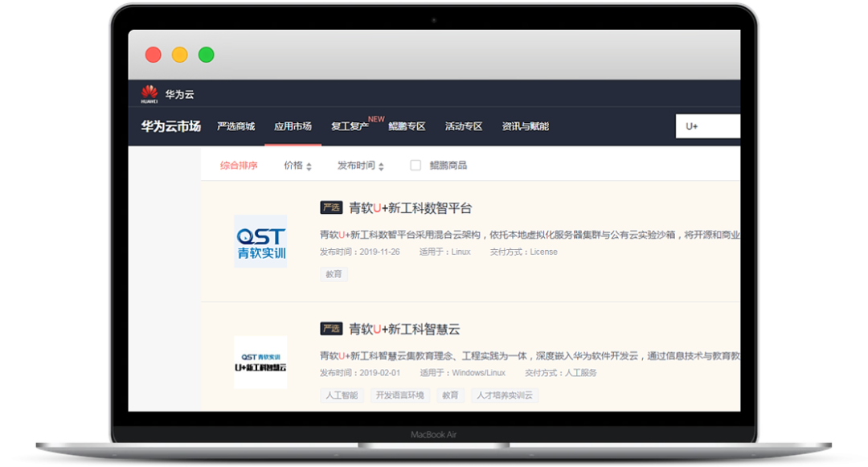The image size is (868, 467).
Task: Sort results by 发布时间
Action: (x=360, y=166)
